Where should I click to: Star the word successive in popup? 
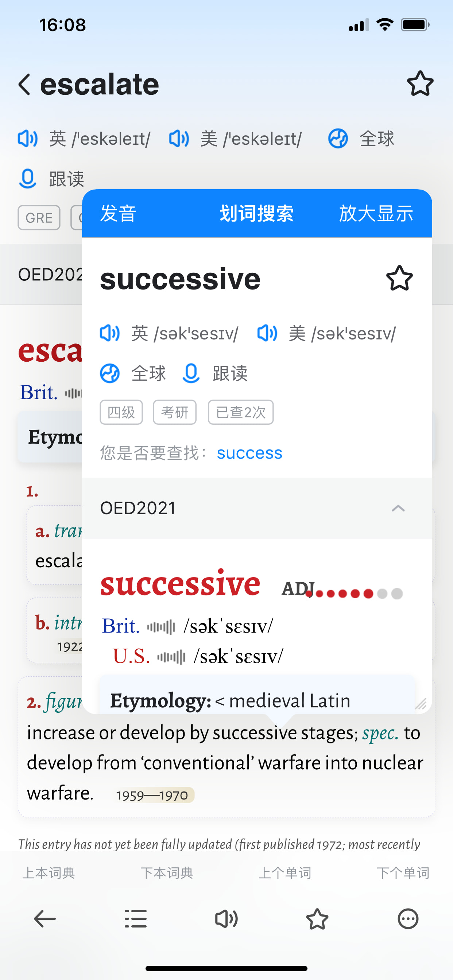point(399,279)
